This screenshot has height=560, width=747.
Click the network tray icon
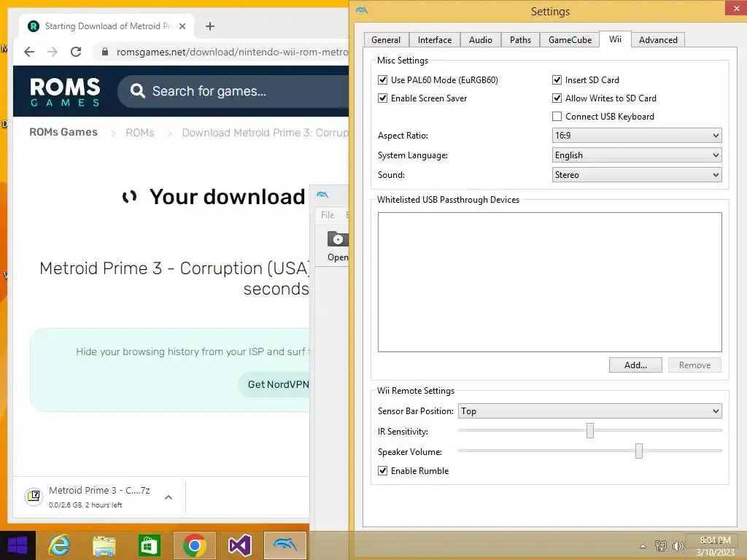[661, 545]
